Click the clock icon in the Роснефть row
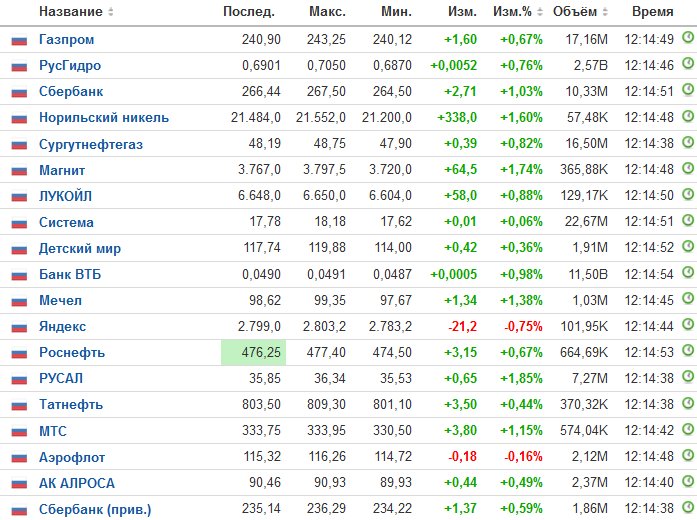Image resolution: width=697 pixels, height=520 pixels. click(688, 350)
